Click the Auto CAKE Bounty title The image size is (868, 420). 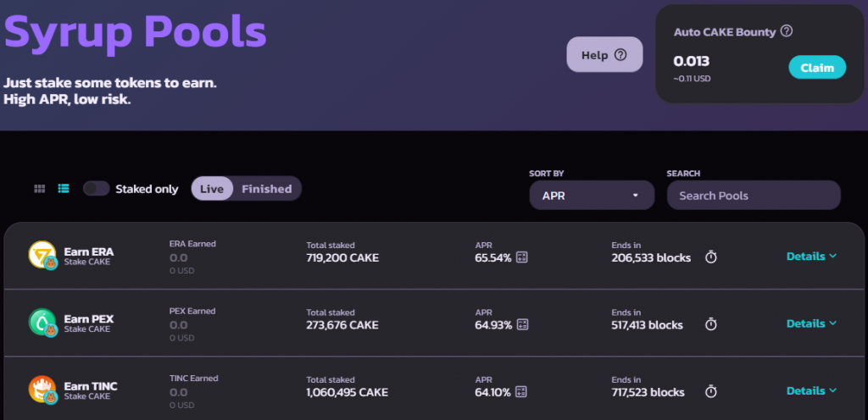pos(725,32)
